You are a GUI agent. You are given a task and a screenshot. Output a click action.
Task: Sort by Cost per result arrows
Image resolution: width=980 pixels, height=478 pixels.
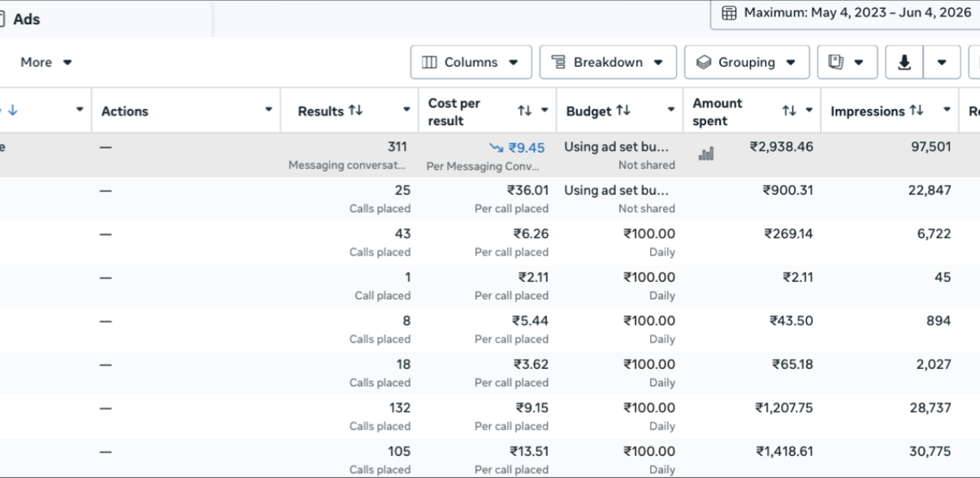[525, 111]
